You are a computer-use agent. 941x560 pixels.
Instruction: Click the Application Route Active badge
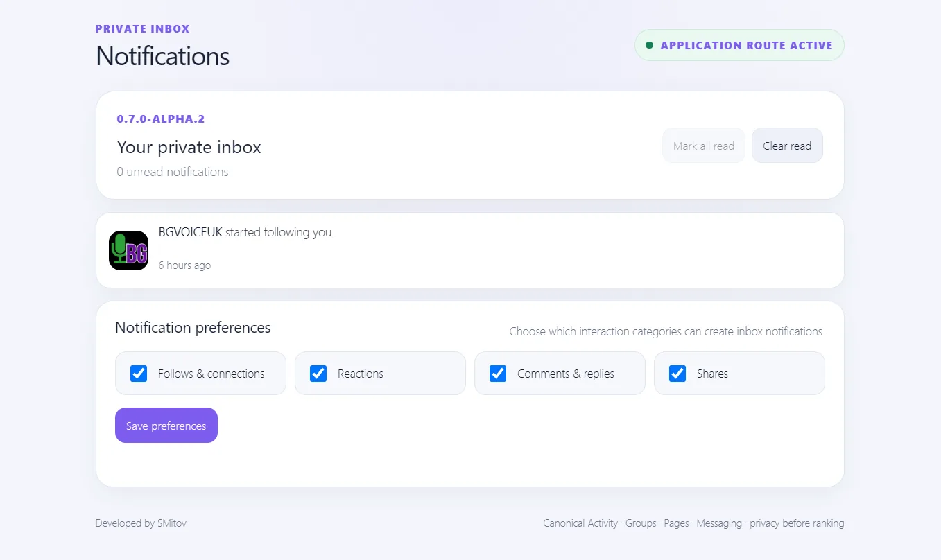[739, 45]
